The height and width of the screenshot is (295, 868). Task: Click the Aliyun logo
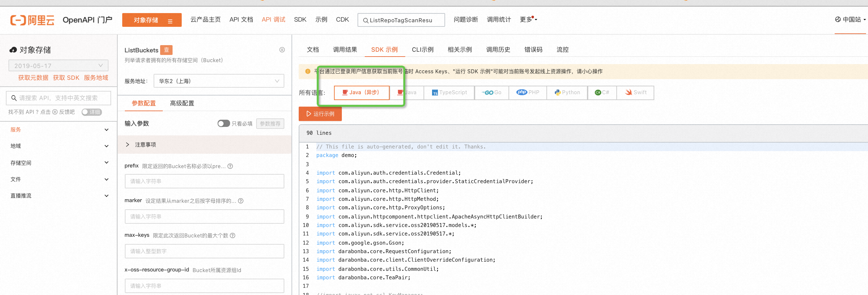pyautogui.click(x=32, y=20)
